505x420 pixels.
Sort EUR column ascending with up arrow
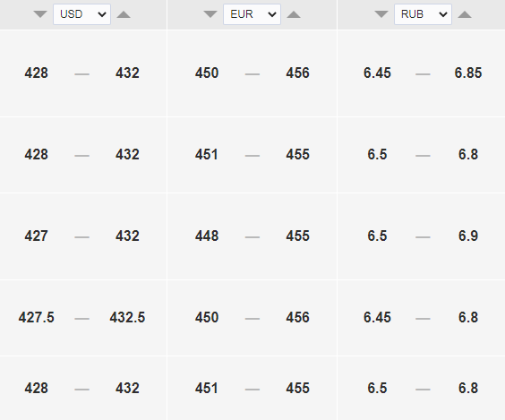(294, 14)
